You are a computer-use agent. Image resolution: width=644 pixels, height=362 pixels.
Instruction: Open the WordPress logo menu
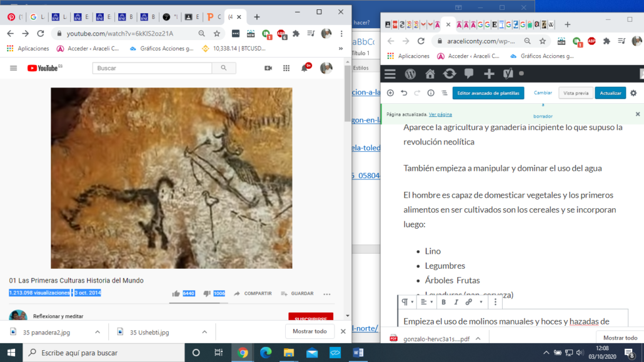pyautogui.click(x=410, y=74)
